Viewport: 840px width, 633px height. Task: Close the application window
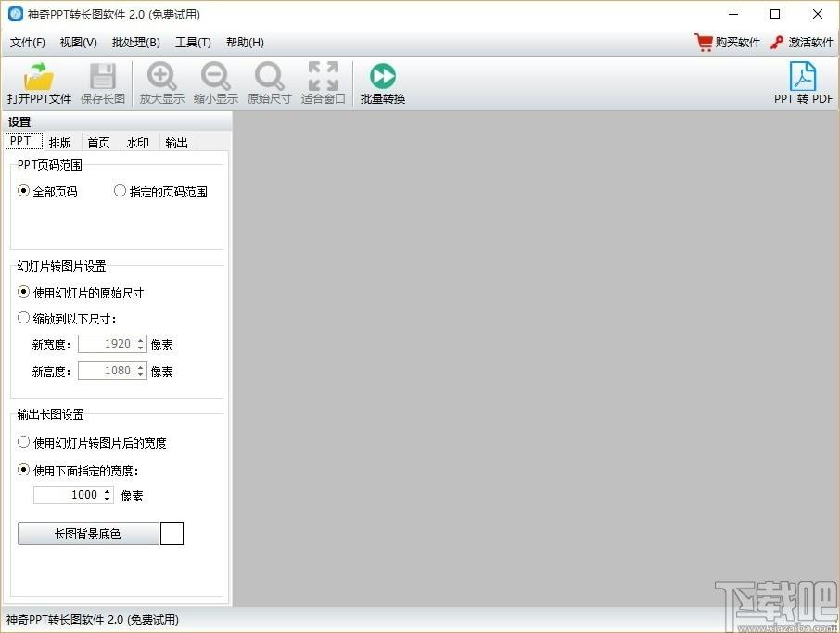pyautogui.click(x=818, y=14)
